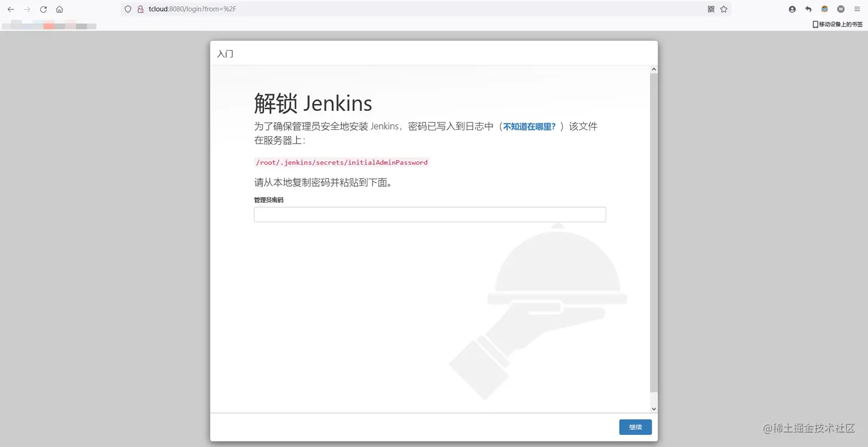Screen dimensions: 868x447
Task: Open the browser home page icon
Action: [60, 9]
